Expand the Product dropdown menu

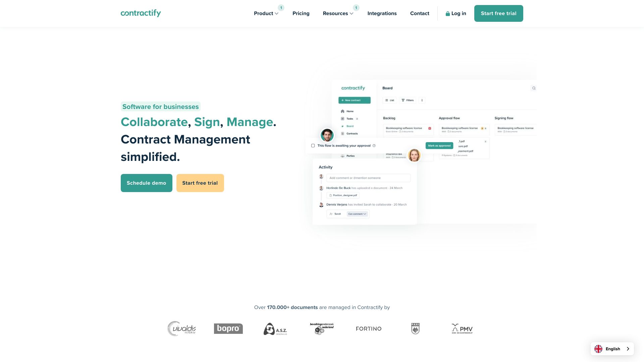pyautogui.click(x=266, y=13)
